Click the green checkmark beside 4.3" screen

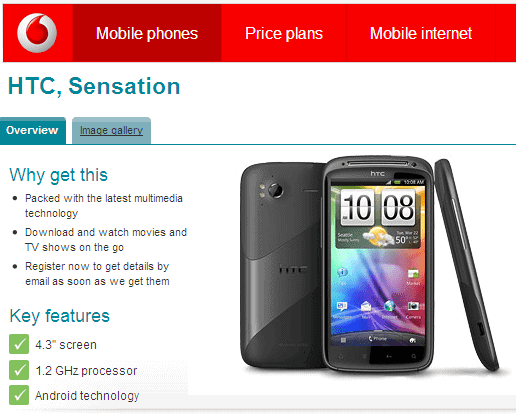point(19,344)
